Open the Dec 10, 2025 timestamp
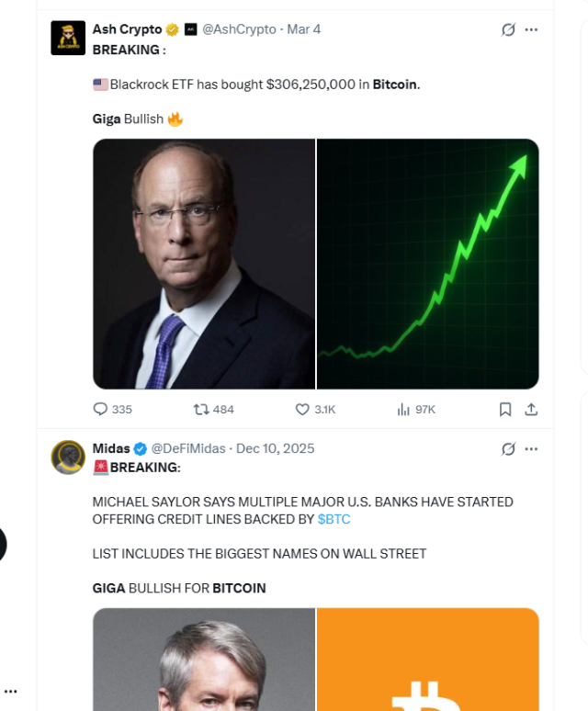The height and width of the screenshot is (711, 588). pyautogui.click(x=276, y=448)
